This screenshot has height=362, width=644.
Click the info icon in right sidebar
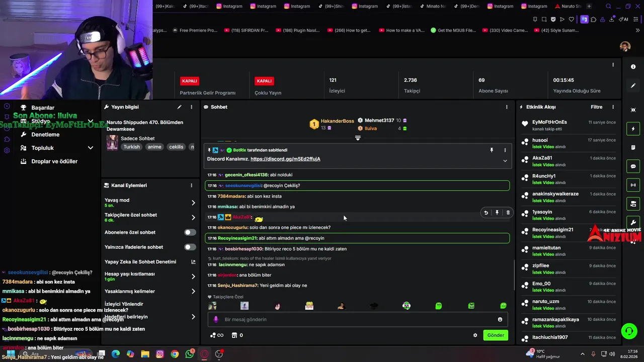[633, 67]
